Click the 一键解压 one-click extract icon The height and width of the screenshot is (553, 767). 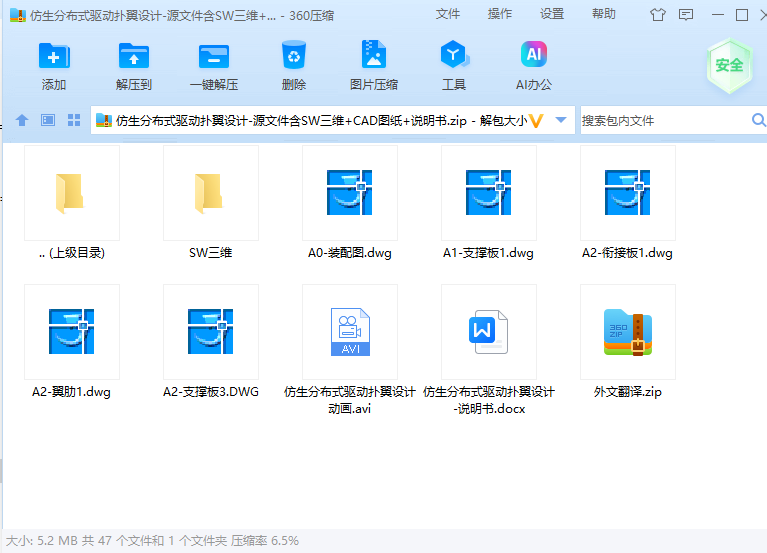(x=214, y=56)
